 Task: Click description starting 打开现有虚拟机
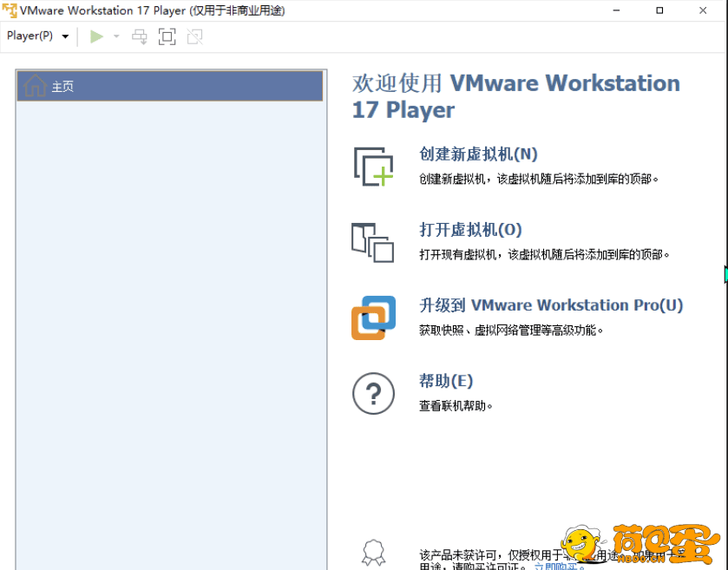click(544, 255)
